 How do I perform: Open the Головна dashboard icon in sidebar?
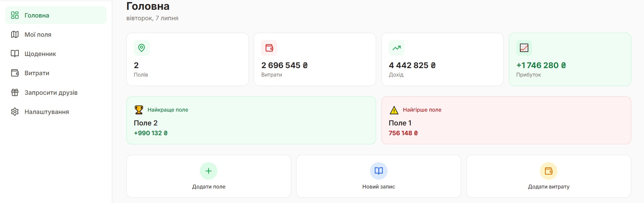click(15, 15)
